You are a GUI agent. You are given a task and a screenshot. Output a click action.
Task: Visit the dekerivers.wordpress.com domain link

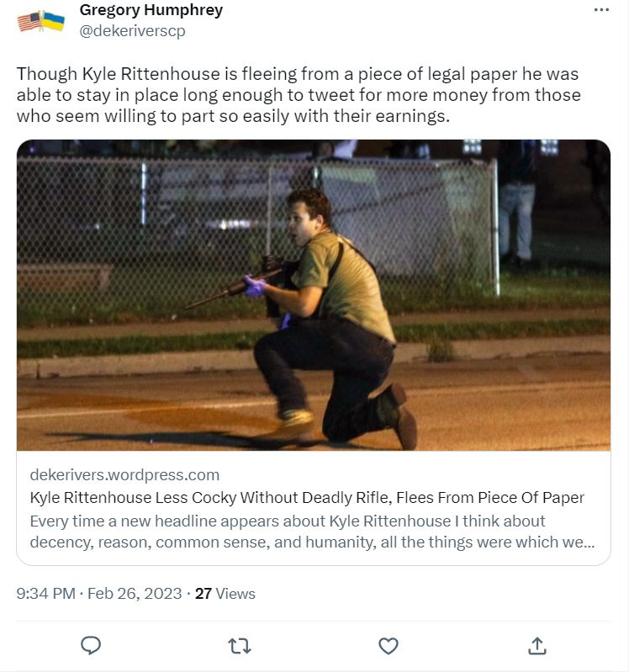pos(124,474)
